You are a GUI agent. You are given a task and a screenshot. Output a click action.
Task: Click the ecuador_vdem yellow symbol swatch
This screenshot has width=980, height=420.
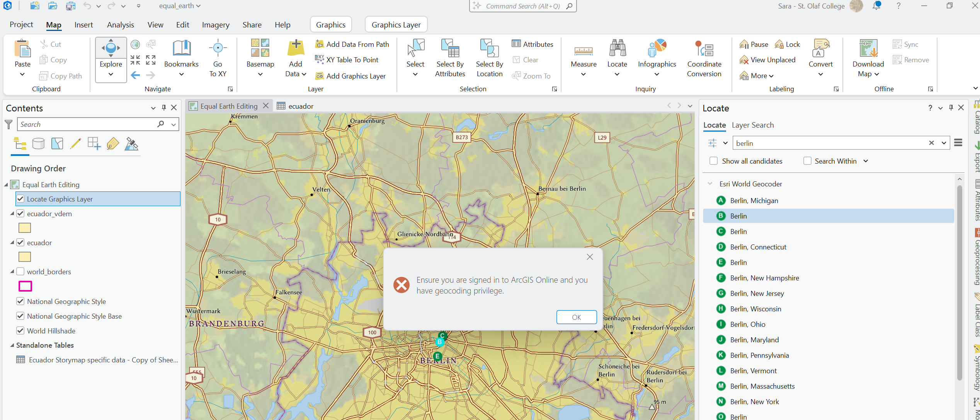click(25, 228)
